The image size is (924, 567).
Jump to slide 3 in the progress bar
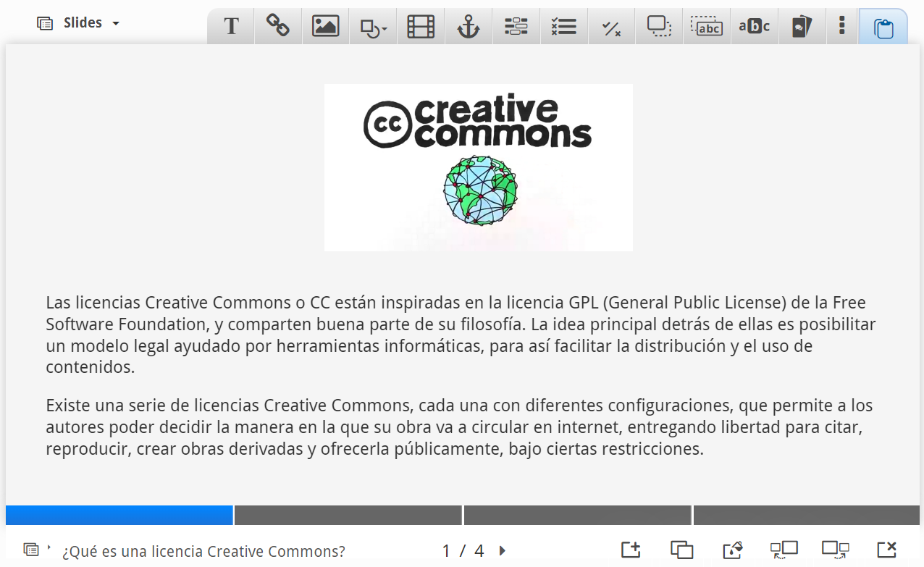[578, 515]
